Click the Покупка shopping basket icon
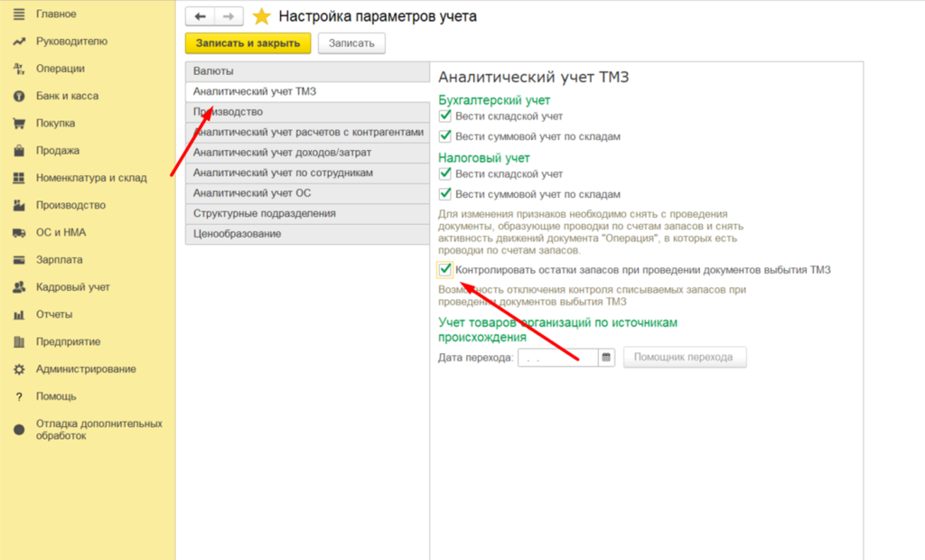925x560 pixels. [x=19, y=123]
